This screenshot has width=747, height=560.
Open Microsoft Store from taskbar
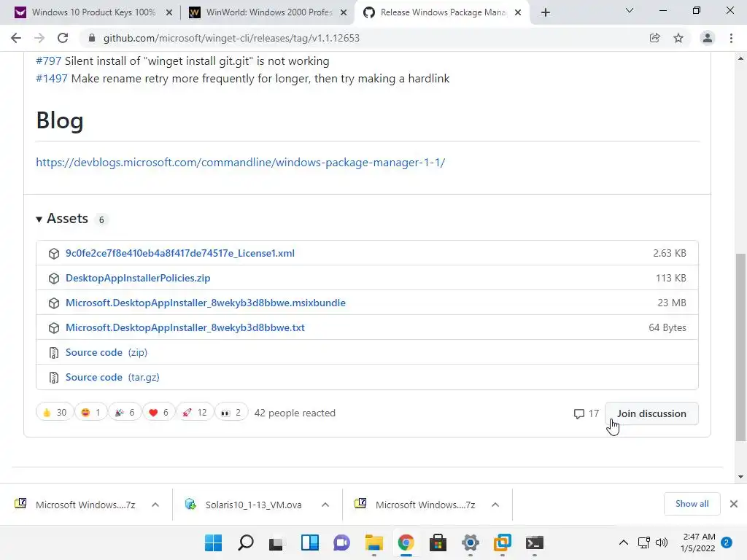(x=438, y=542)
